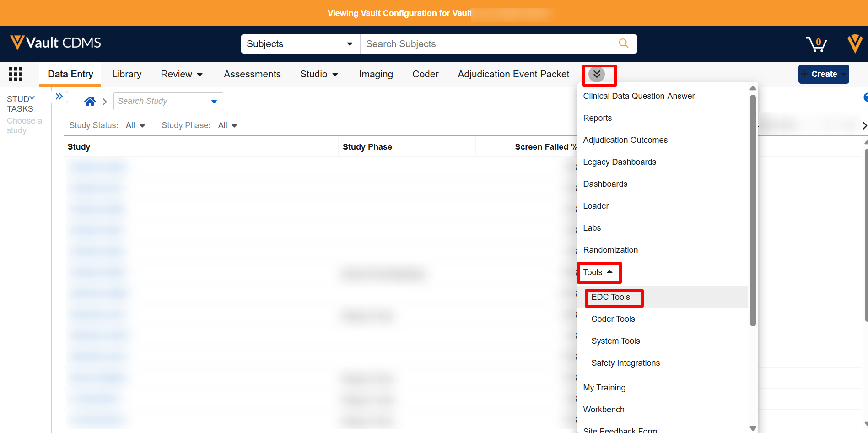Choose System Tools in Tools submenu
The width and height of the screenshot is (868, 433).
615,341
